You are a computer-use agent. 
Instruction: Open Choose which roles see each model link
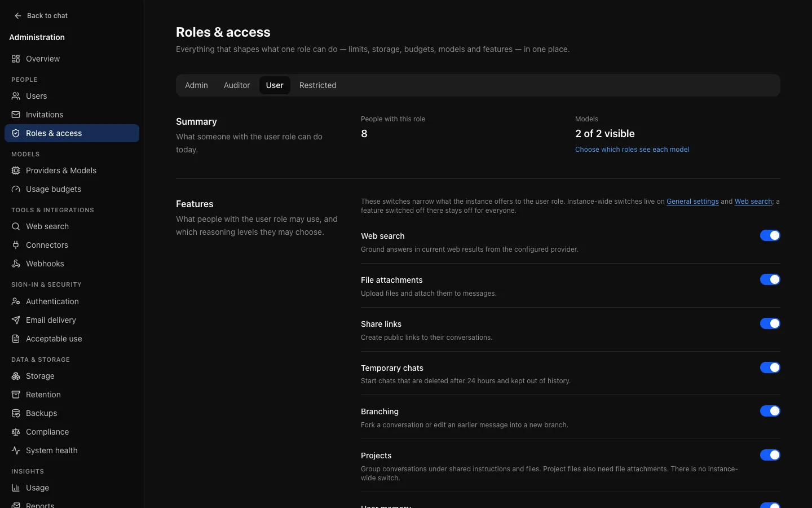(632, 150)
